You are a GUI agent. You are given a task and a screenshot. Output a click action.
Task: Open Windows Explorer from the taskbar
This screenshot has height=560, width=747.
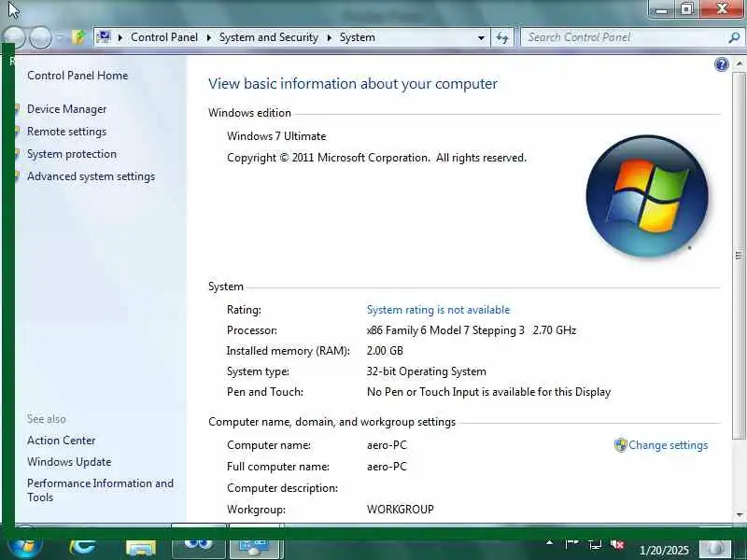click(141, 548)
